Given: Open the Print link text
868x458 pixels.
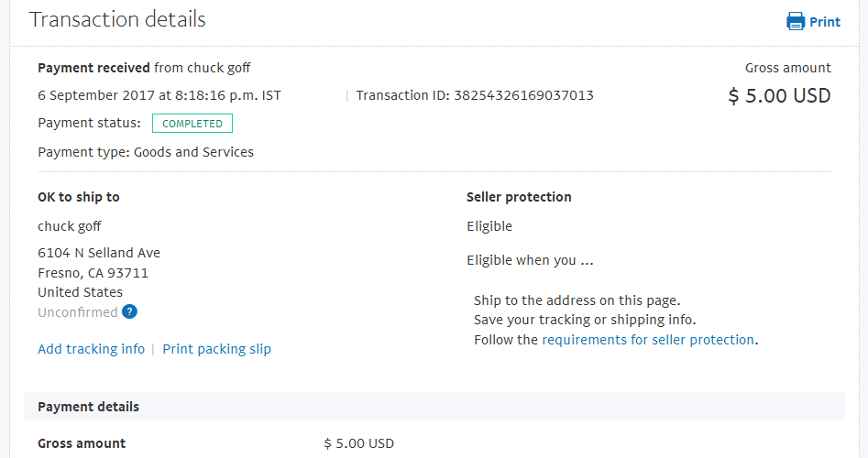Looking at the screenshot, I should click(825, 22).
